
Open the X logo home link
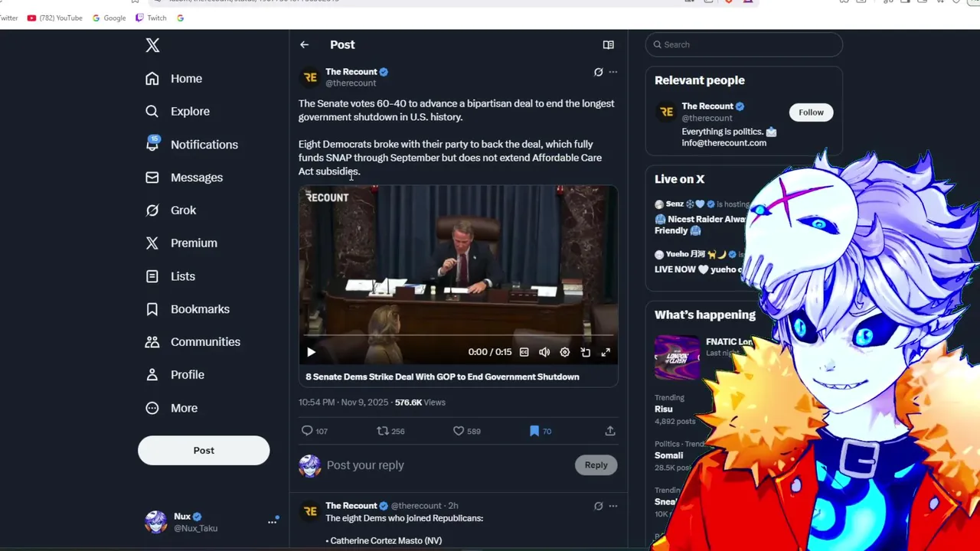click(x=152, y=45)
